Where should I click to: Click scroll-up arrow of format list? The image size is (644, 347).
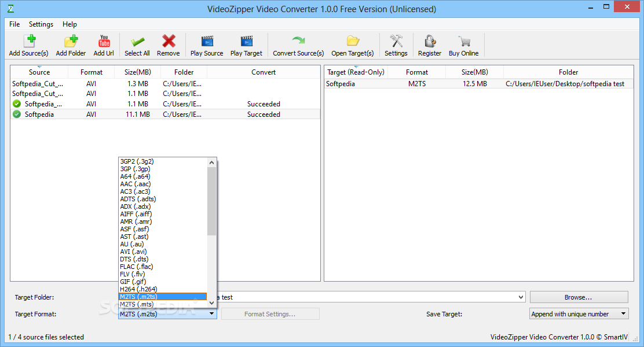211,163
